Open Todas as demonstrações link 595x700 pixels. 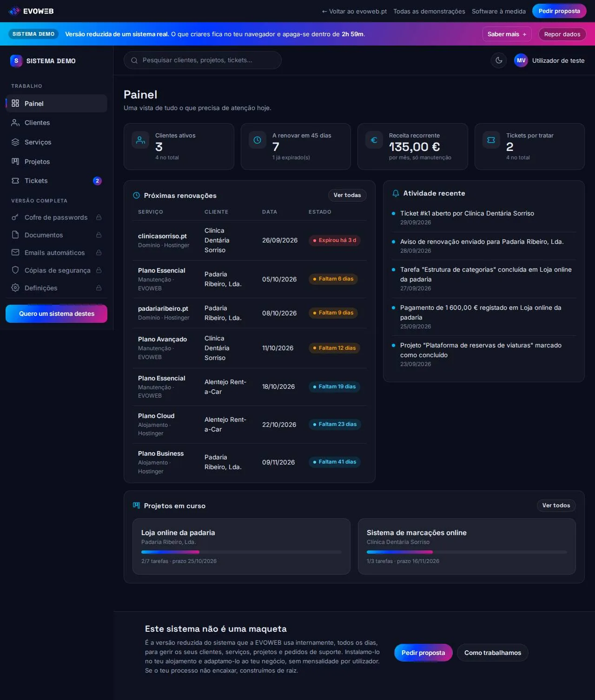click(x=429, y=11)
